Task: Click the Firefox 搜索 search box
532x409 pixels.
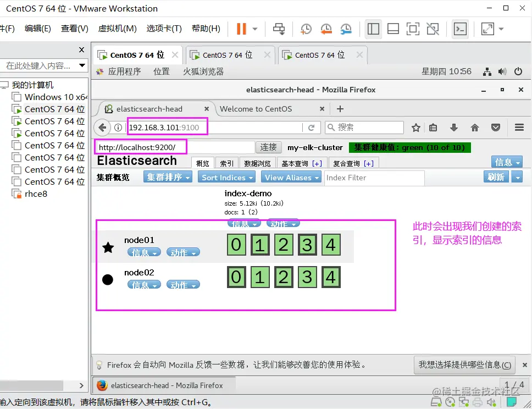Action: (x=364, y=128)
